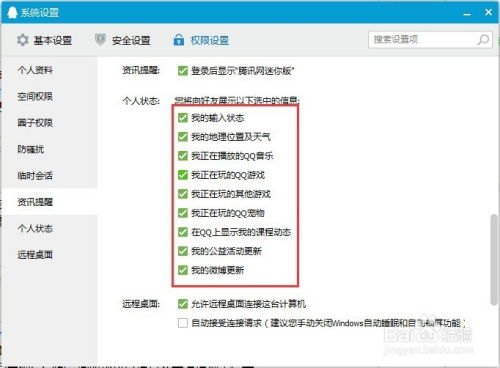
Task: Minimize the 系统设置 window
Action: (467, 13)
